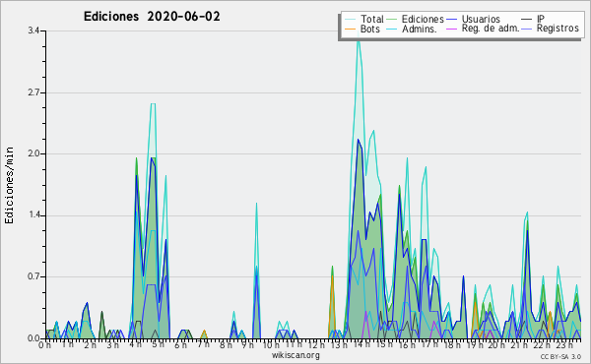This screenshot has width=591, height=364.
Task: Click the '7 h' x-axis label
Action: 203,344
